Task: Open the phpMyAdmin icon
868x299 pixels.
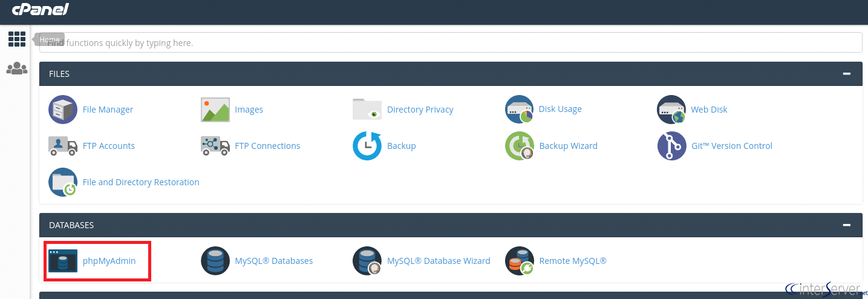Action: [63, 261]
